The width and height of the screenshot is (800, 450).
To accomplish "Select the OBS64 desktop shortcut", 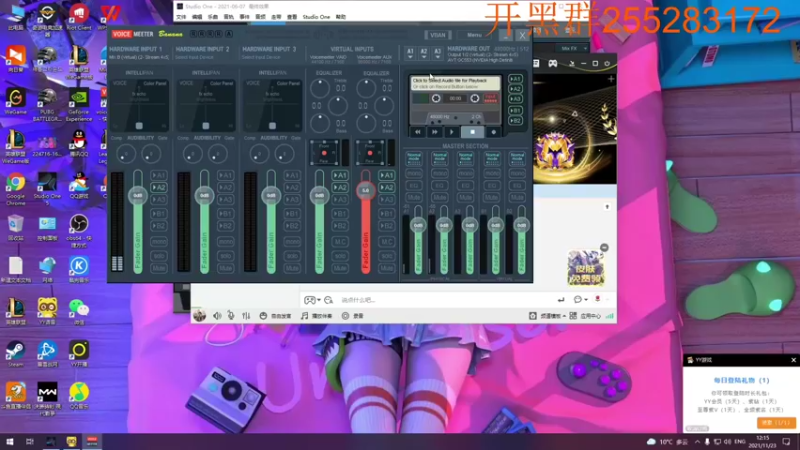I will point(79,229).
